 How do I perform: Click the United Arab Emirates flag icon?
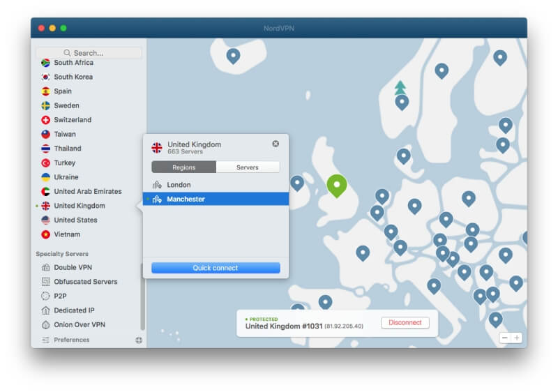coord(45,191)
